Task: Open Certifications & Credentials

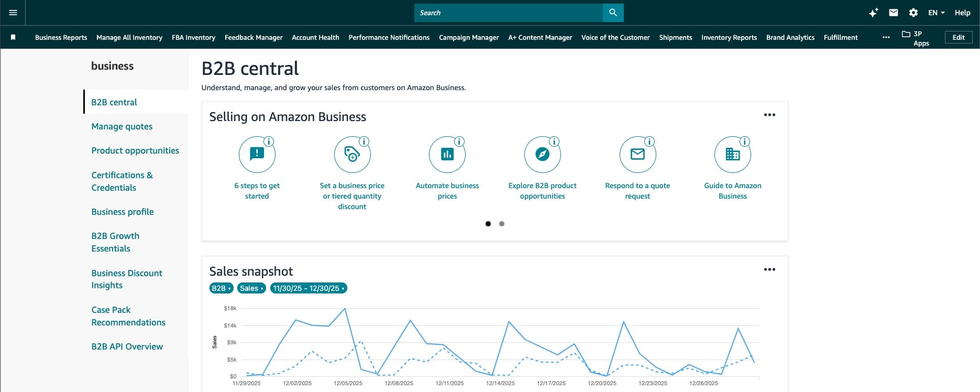Action: tap(122, 181)
